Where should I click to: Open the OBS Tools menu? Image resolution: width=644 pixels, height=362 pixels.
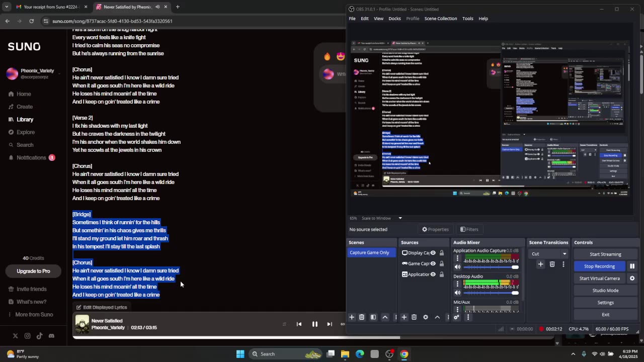[x=468, y=19]
